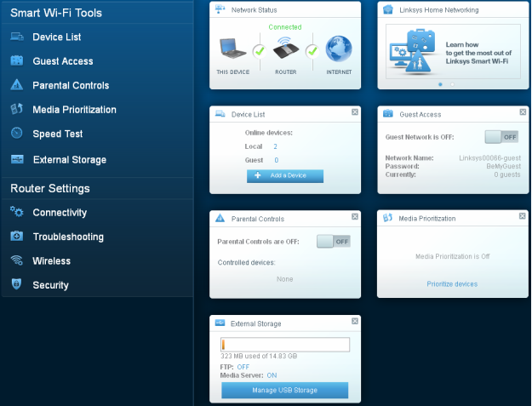Select Media Prioritization in the sidebar
Screen dimensions: 532x406
(74, 110)
